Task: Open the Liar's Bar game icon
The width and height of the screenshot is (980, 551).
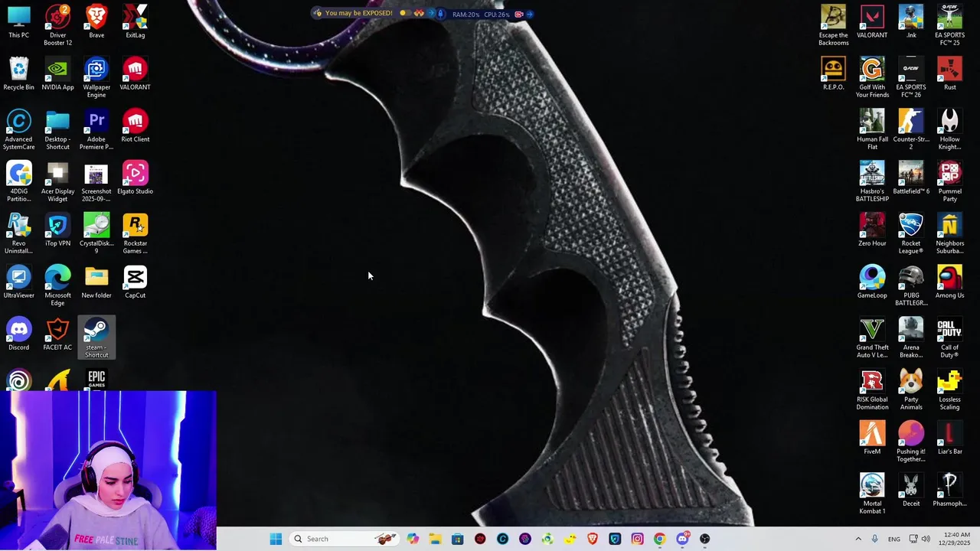Action: [x=949, y=438]
